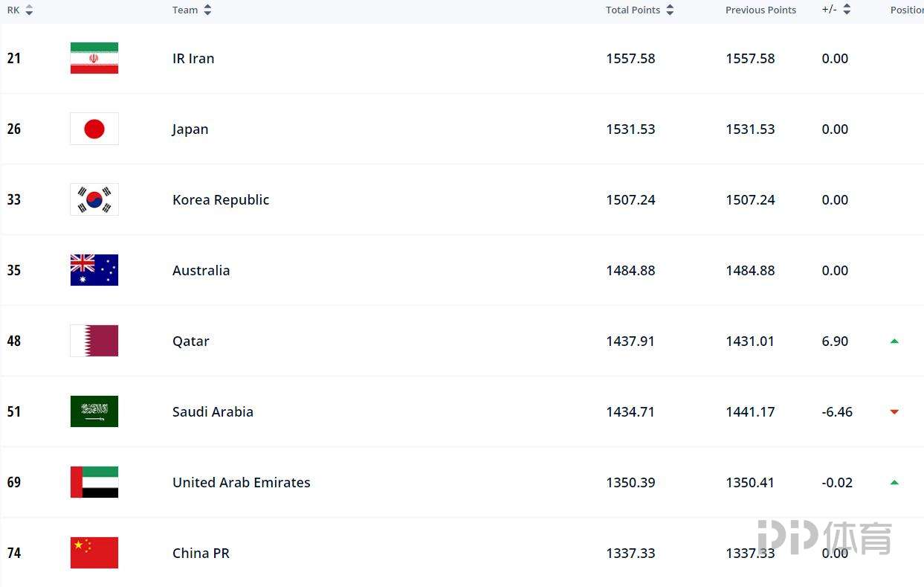Click the Australia flag icon

click(94, 270)
